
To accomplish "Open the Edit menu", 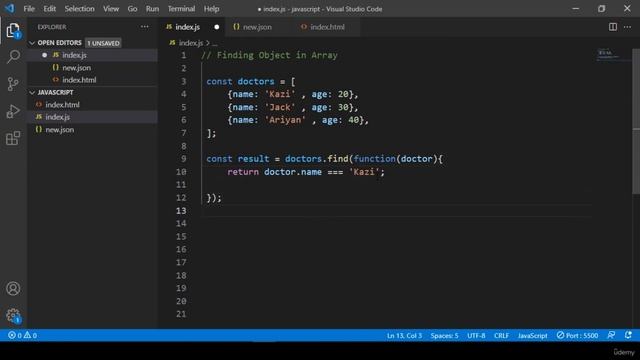I will (x=49, y=9).
